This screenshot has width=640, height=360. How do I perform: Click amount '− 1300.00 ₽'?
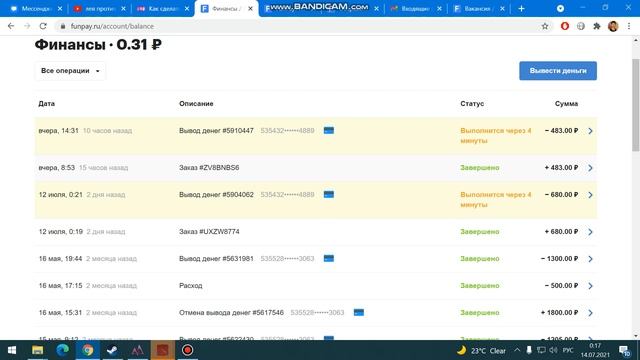coord(559,259)
